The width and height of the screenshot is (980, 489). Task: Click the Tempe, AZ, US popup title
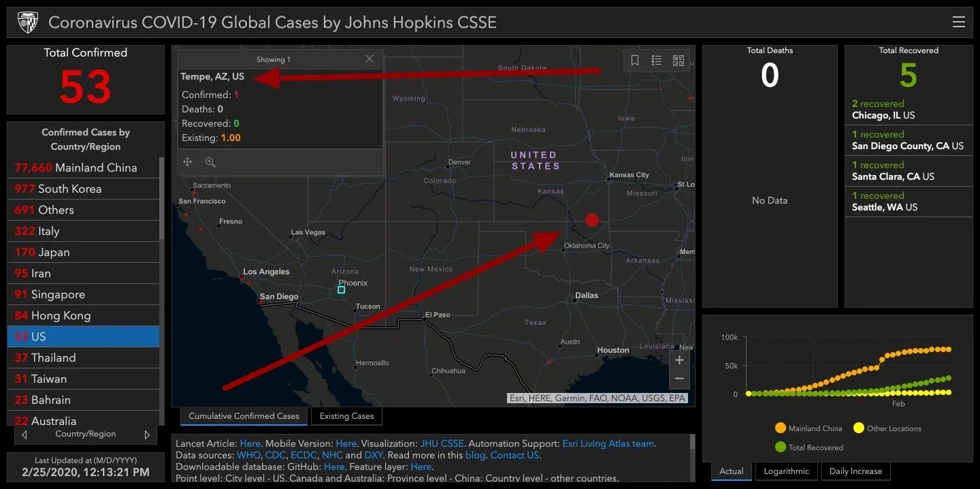tap(212, 77)
